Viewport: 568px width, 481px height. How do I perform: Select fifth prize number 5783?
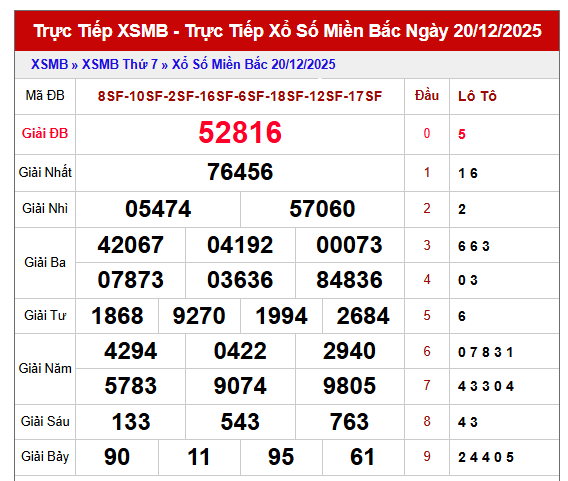click(130, 386)
